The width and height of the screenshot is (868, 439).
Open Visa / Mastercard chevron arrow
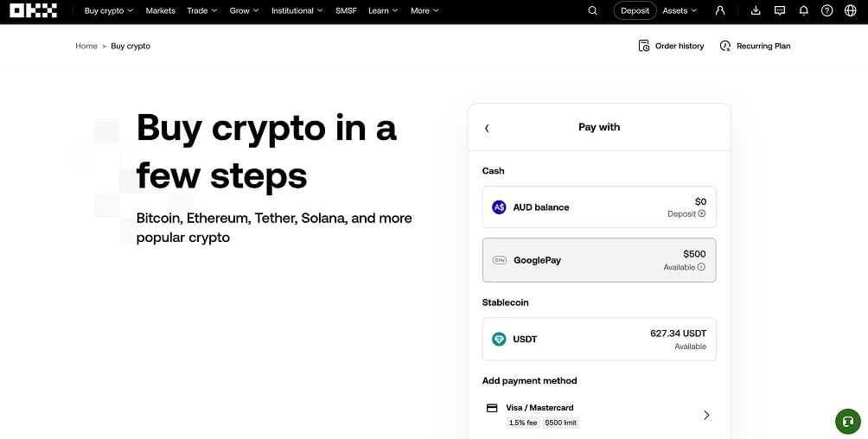click(x=706, y=415)
